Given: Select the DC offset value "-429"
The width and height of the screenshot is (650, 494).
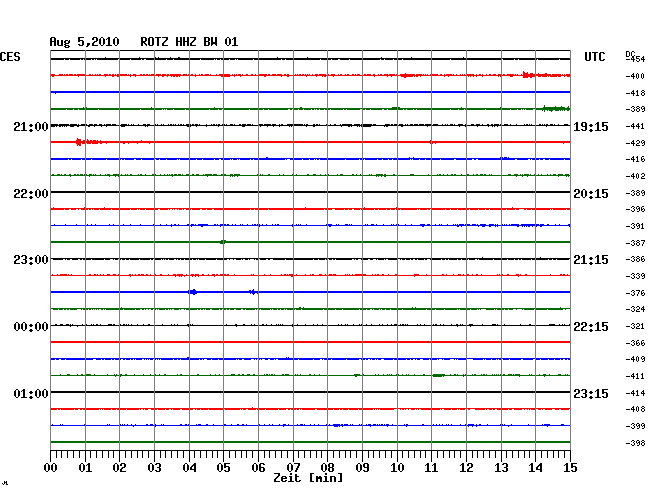Looking at the screenshot, I should tap(635, 143).
